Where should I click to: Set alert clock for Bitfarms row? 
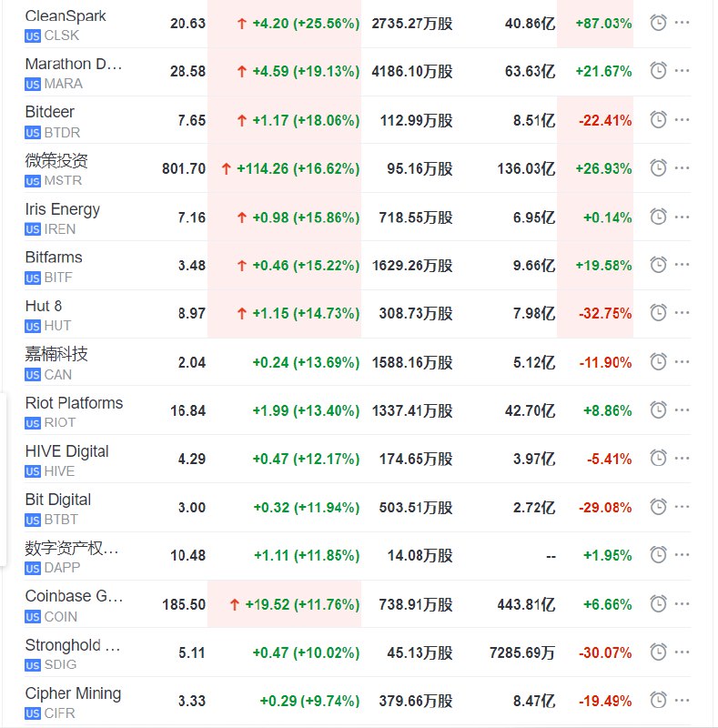(658, 265)
